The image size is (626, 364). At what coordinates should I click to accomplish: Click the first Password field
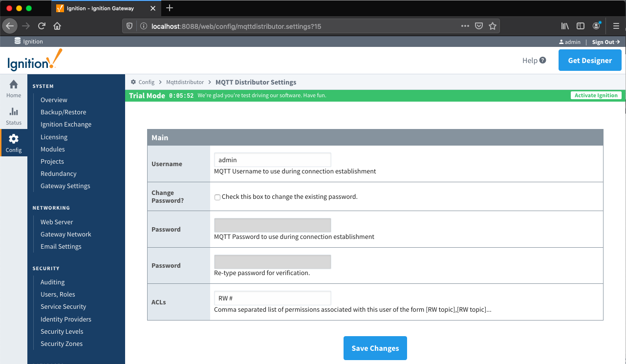tap(272, 225)
